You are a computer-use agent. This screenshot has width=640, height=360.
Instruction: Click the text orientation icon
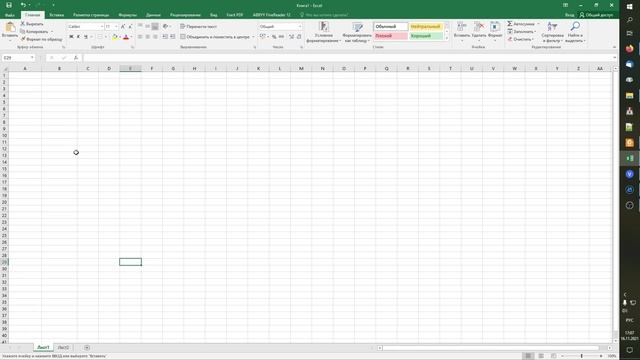click(x=165, y=26)
